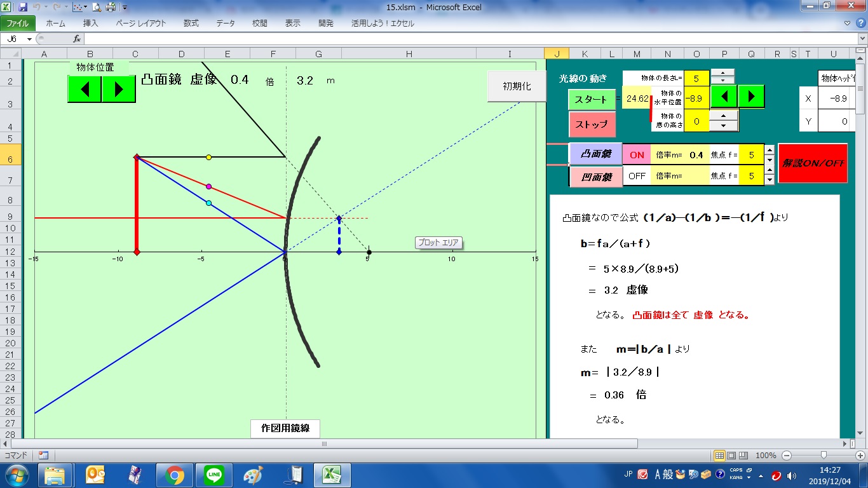Toggle the 解説ON/OFF explanation button
868x488 pixels.
pos(813,163)
